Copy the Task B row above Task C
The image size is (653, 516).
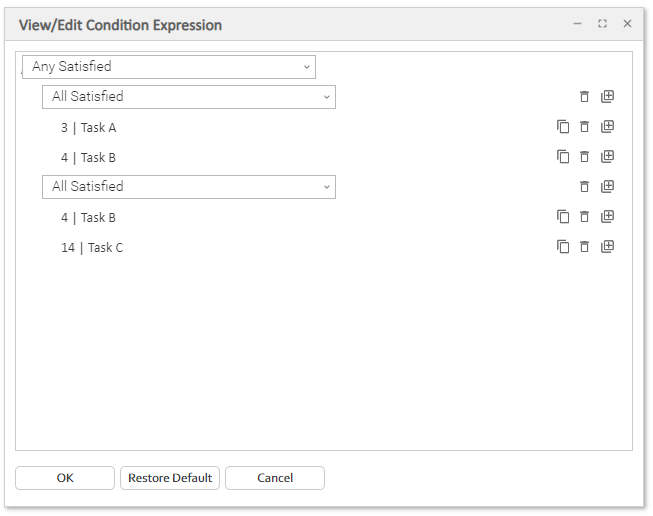[563, 217]
